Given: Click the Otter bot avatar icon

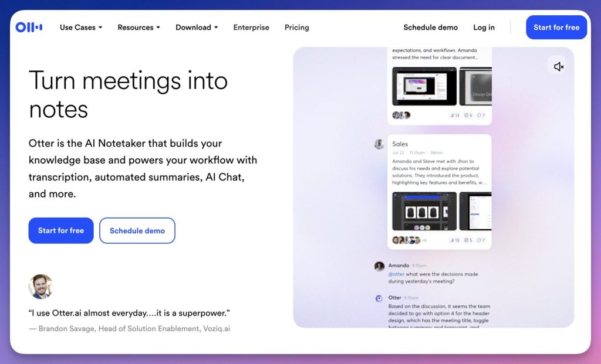Looking at the screenshot, I should (x=379, y=298).
